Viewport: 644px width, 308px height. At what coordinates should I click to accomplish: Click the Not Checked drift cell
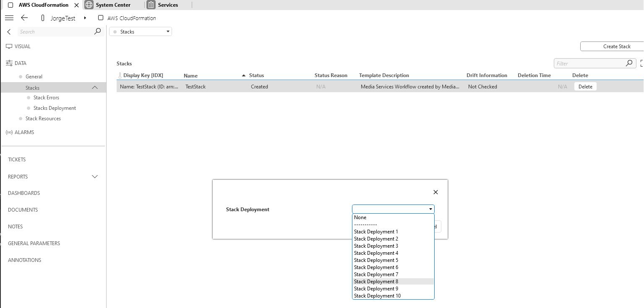[482, 87]
